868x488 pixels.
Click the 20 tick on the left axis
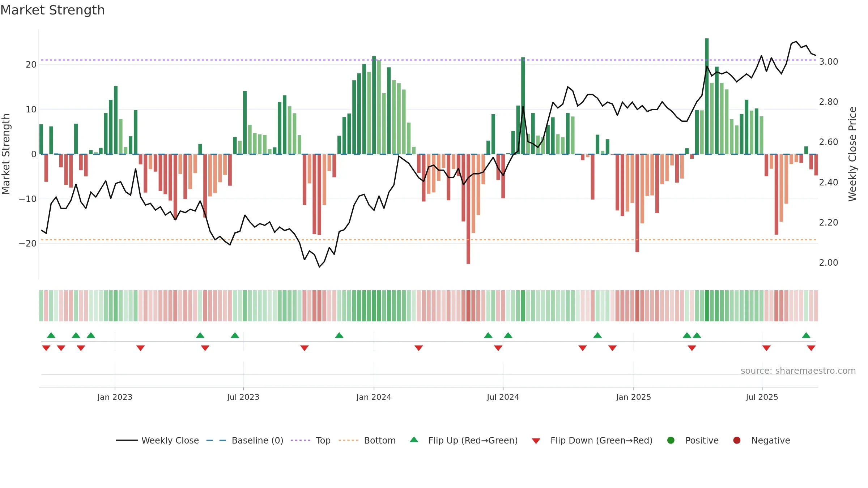pos(31,65)
